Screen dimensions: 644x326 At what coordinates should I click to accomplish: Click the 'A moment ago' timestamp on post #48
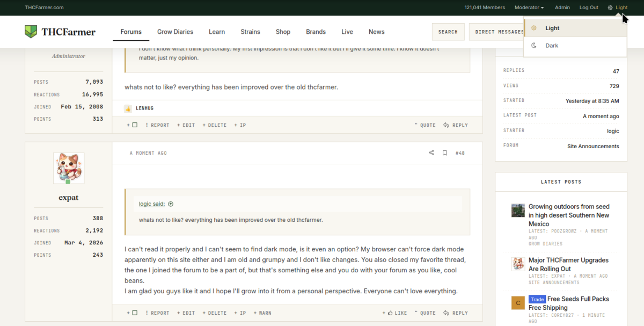tap(148, 153)
